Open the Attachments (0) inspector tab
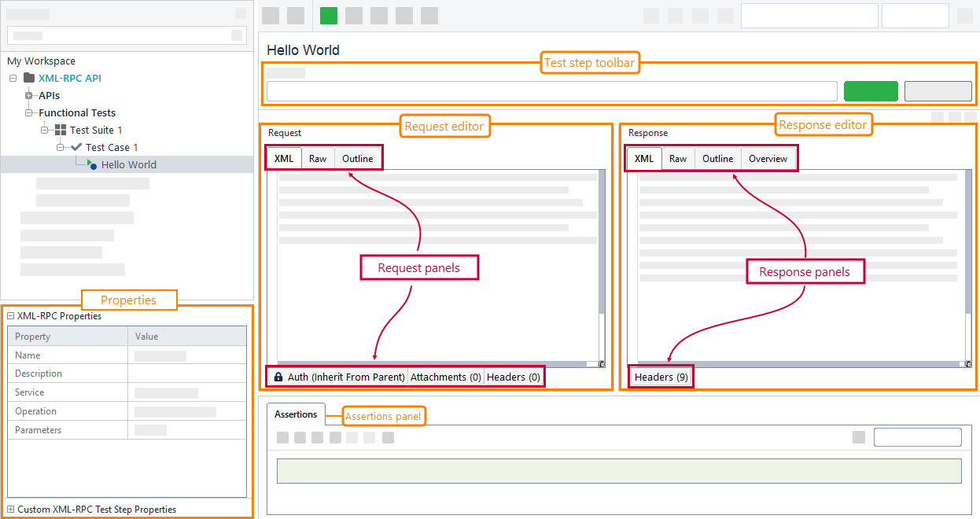 (x=446, y=377)
